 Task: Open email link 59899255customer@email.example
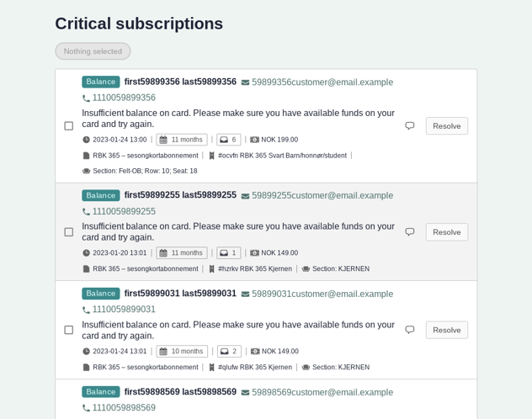322,195
